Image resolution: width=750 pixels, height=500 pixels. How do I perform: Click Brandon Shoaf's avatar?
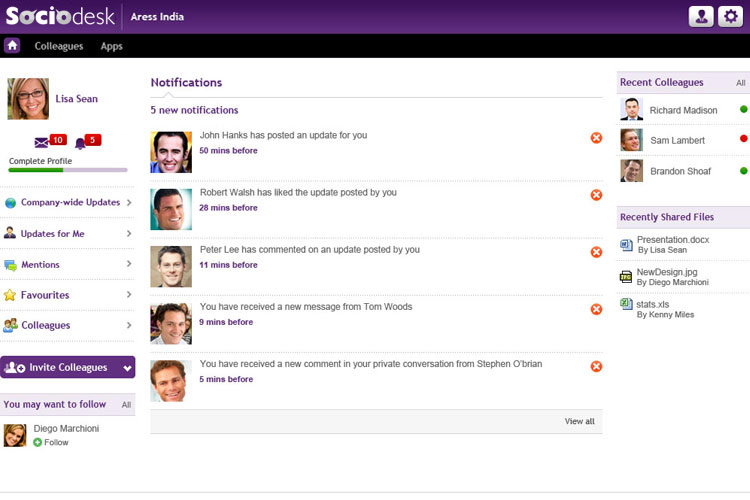point(631,171)
